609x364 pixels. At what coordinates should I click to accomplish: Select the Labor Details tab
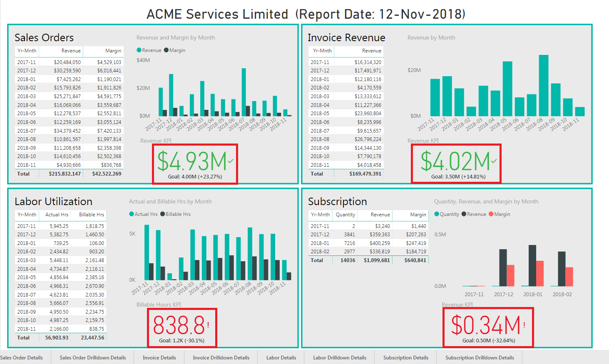pos(281,357)
